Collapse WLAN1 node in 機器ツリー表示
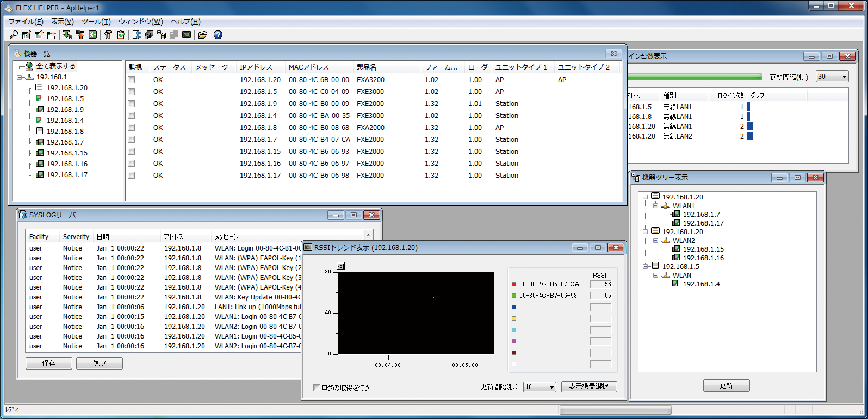Image resolution: width=868 pixels, height=419 pixels. point(655,206)
